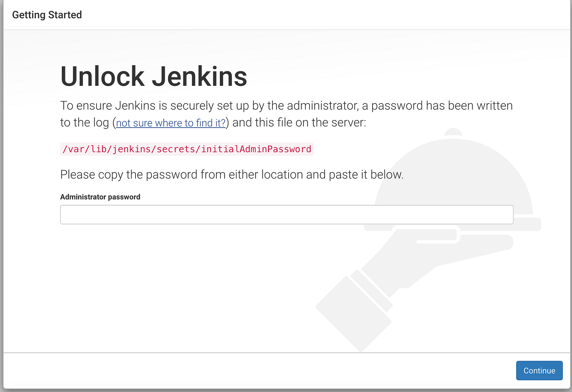Click the "and this file on the server:" text
The height and width of the screenshot is (392, 572).
(299, 123)
